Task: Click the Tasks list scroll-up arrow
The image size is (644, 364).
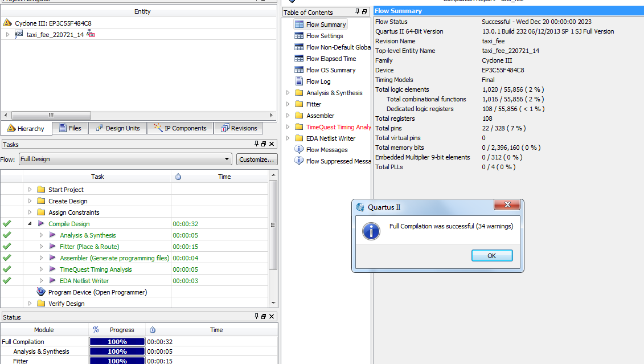Action: pos(273,175)
